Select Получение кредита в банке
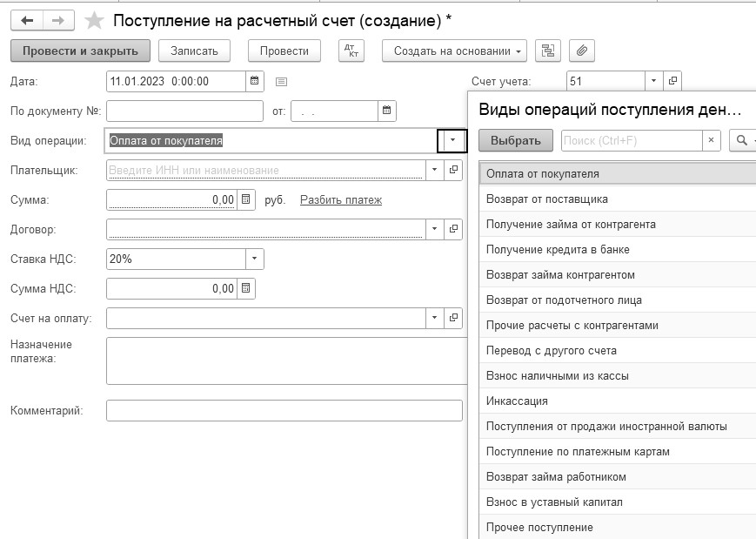This screenshot has height=539, width=756. pos(618,250)
